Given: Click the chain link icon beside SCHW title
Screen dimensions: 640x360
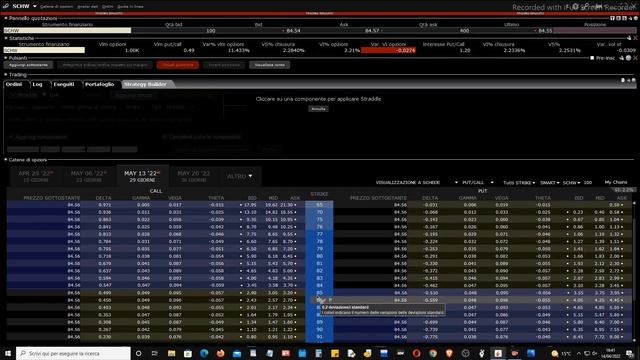Looking at the screenshot, I should pyautogui.click(x=6, y=6).
